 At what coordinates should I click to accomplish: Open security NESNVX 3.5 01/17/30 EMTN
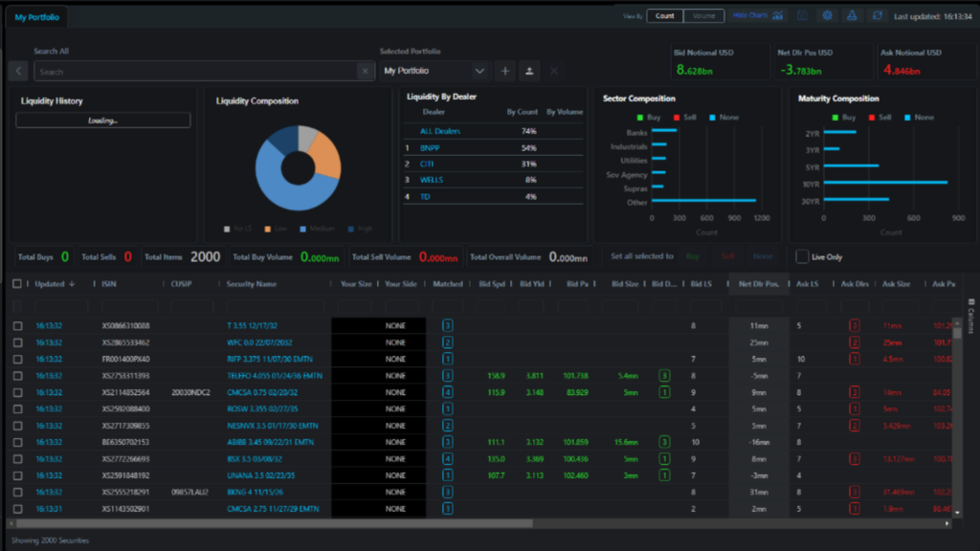point(273,426)
